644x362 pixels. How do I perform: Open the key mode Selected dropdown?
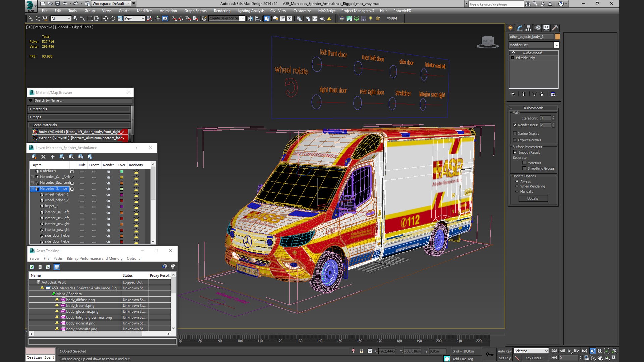pyautogui.click(x=531, y=351)
